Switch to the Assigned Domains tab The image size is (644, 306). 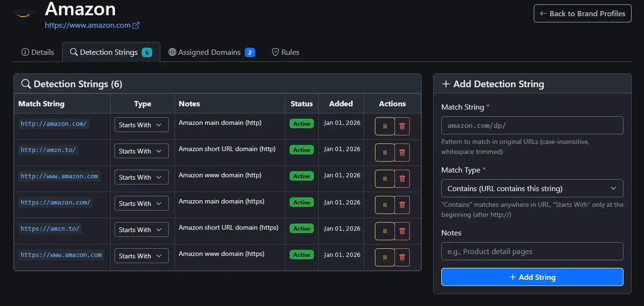[211, 52]
